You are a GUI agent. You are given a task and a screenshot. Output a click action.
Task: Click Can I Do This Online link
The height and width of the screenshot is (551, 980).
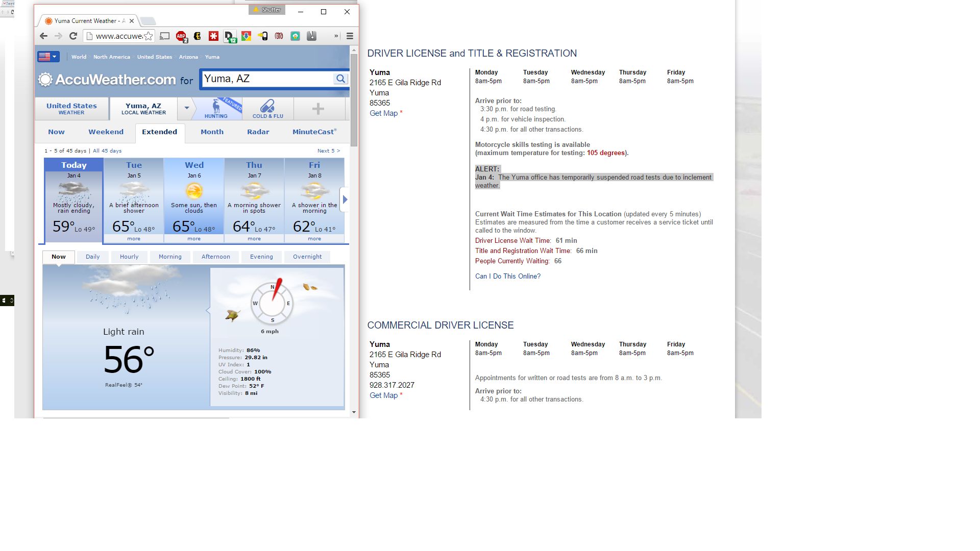point(507,276)
